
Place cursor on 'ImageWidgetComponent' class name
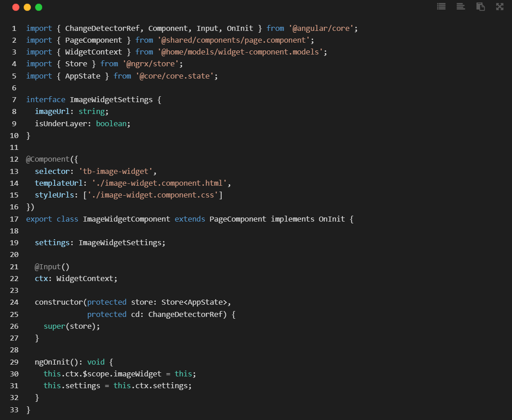point(126,219)
